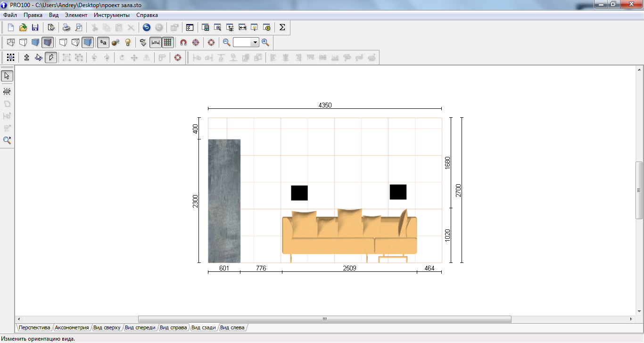This screenshot has height=343, width=644.
Task: Open the Элемент menu
Action: 76,15
